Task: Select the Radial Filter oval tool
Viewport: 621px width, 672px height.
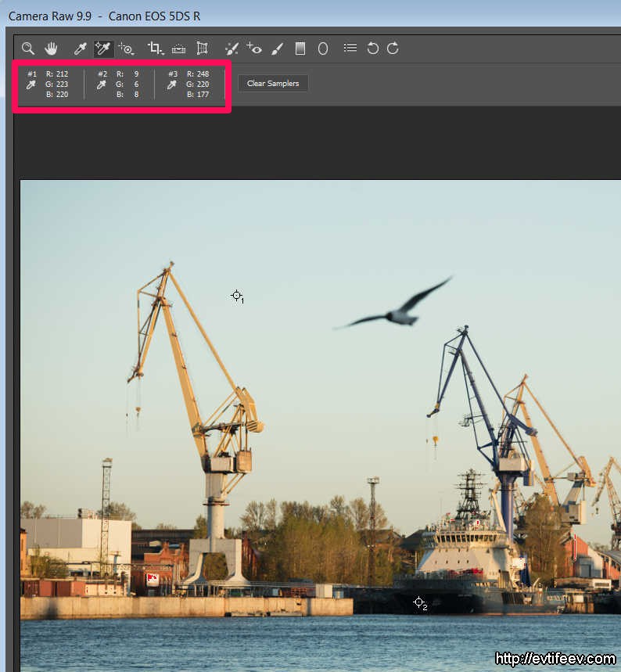Action: (x=322, y=49)
